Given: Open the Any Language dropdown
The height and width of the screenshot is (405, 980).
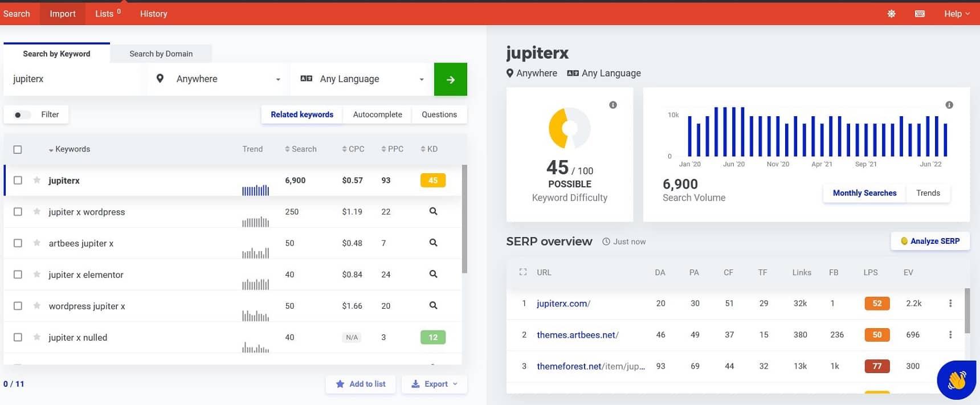Looking at the screenshot, I should point(362,79).
